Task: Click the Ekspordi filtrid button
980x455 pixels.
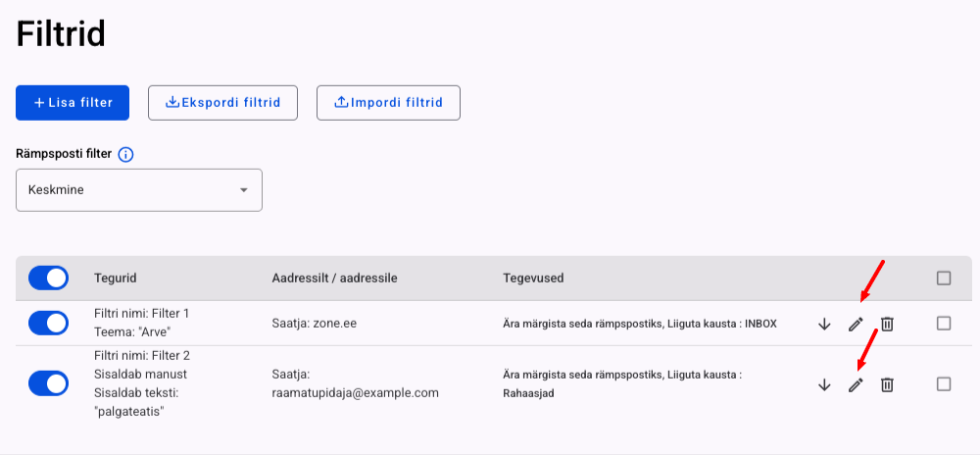Action: click(x=222, y=102)
